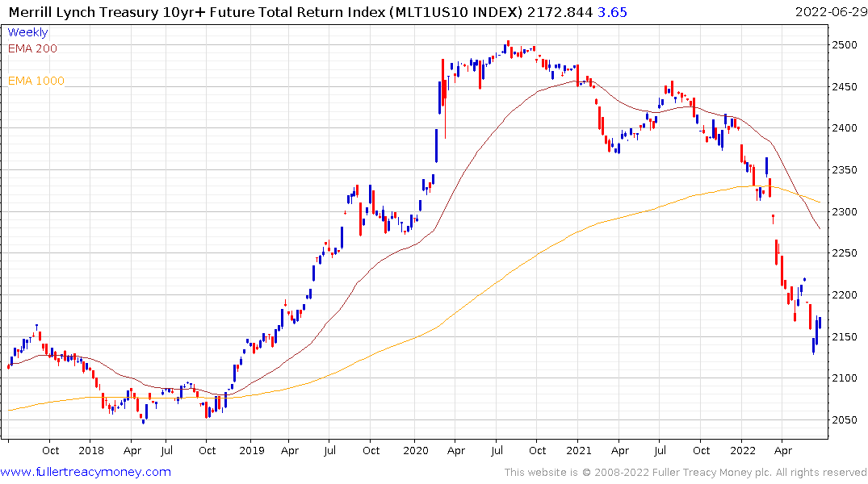Image resolution: width=868 pixels, height=484 pixels.
Task: Click the 2150 price axis label
Action: tap(845, 337)
